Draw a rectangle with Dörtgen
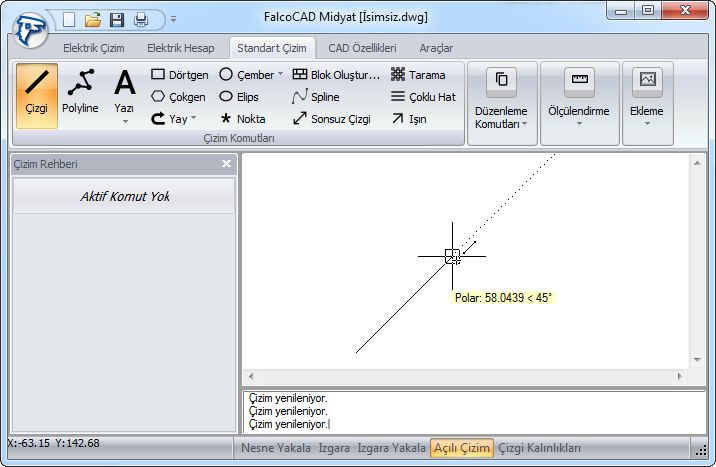 click(179, 75)
